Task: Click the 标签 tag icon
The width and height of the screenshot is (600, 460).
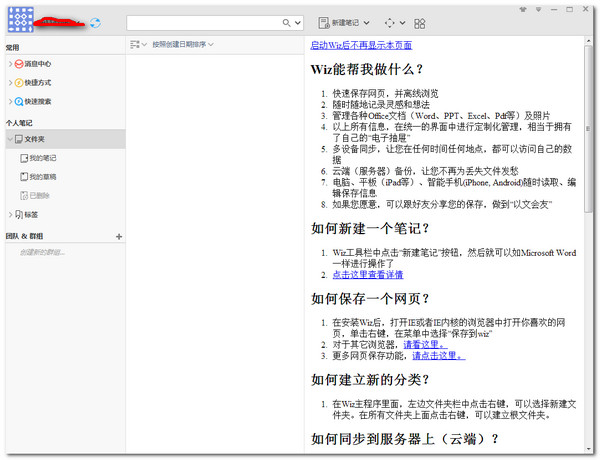Action: click(x=19, y=215)
